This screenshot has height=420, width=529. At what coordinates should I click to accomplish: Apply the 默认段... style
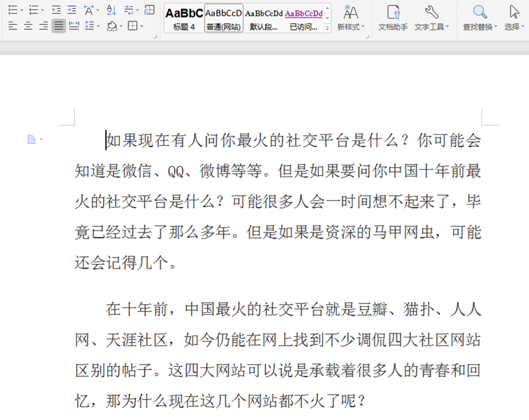tap(263, 18)
